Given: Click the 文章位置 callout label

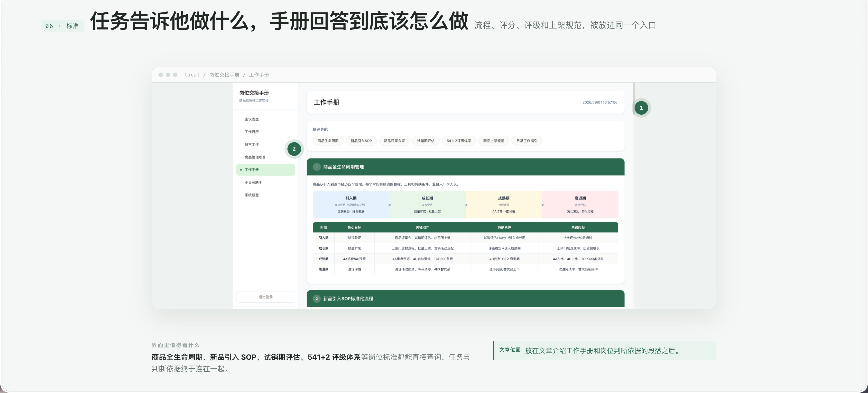Looking at the screenshot, I should click(510, 350).
